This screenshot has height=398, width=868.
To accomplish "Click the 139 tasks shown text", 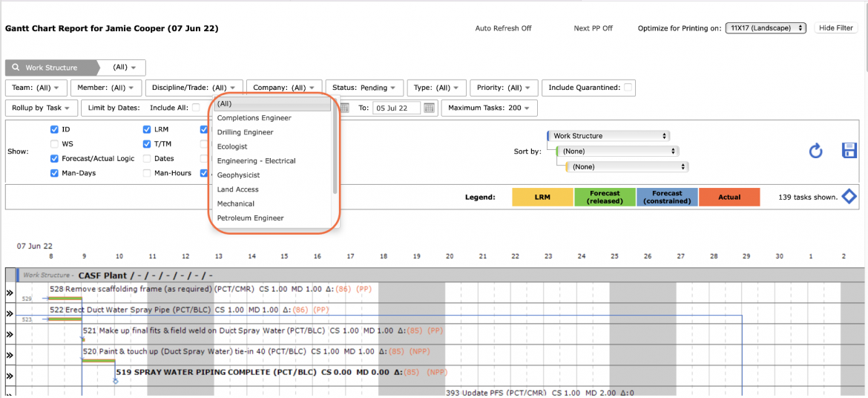I will coord(808,197).
